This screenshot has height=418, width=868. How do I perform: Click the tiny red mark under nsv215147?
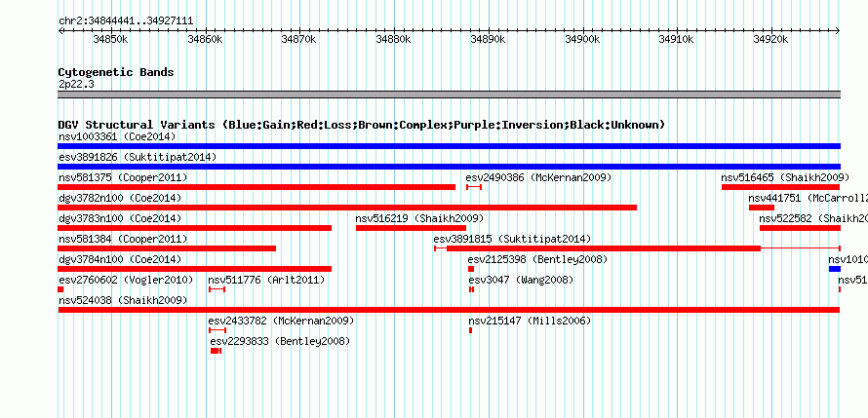pyautogui.click(x=470, y=330)
